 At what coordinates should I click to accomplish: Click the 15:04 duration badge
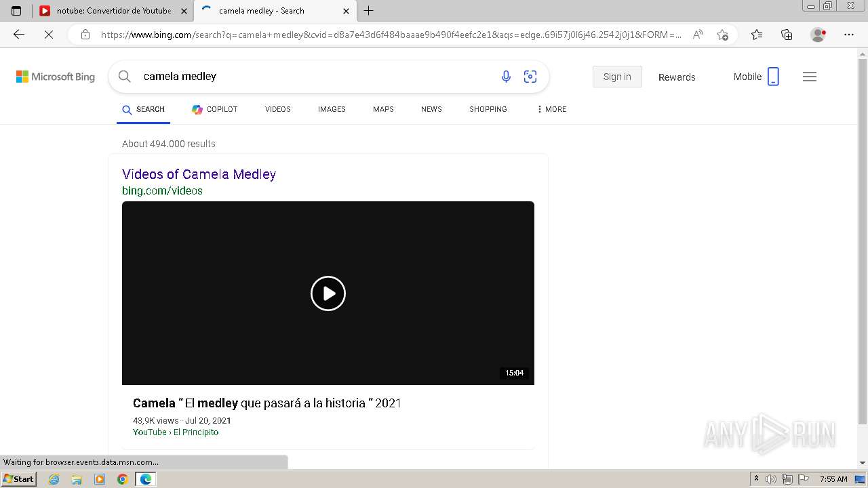(x=515, y=373)
